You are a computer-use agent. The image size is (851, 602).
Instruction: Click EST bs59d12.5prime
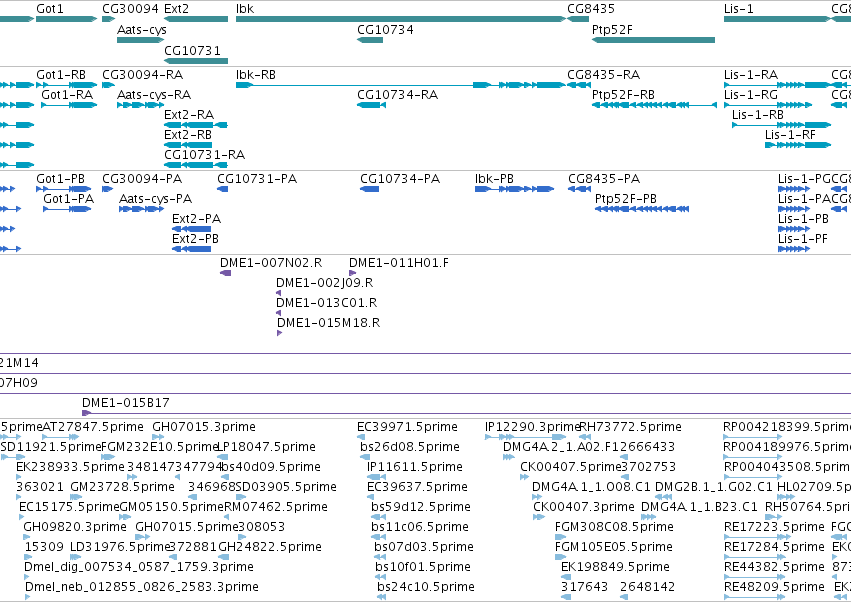pos(376,517)
